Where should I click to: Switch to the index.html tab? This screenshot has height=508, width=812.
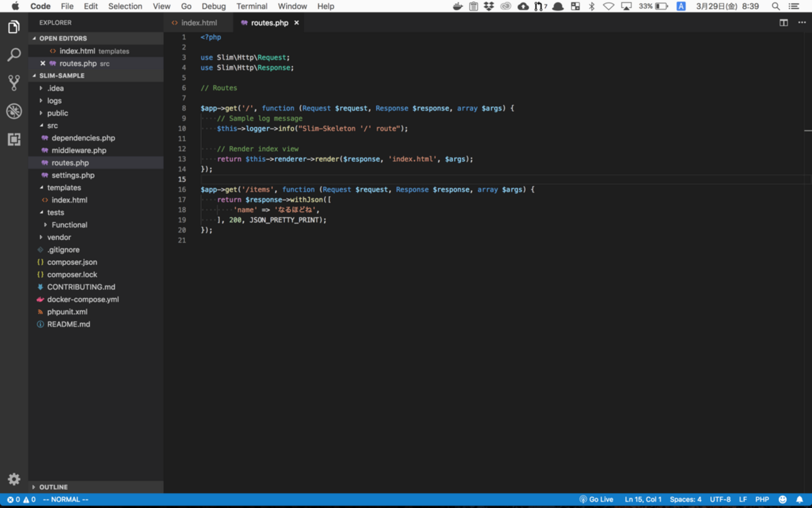click(x=199, y=22)
